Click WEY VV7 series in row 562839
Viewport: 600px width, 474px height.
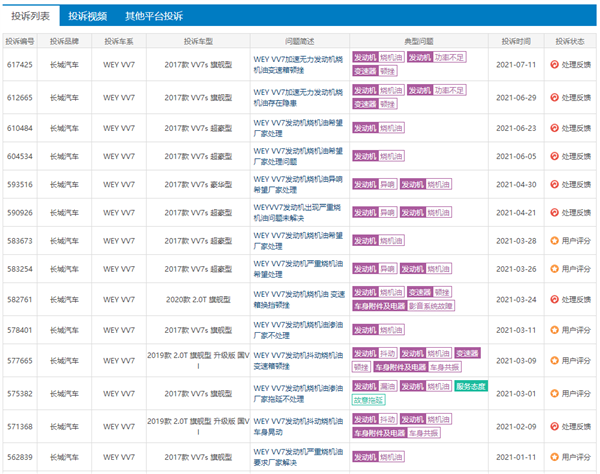tap(119, 457)
